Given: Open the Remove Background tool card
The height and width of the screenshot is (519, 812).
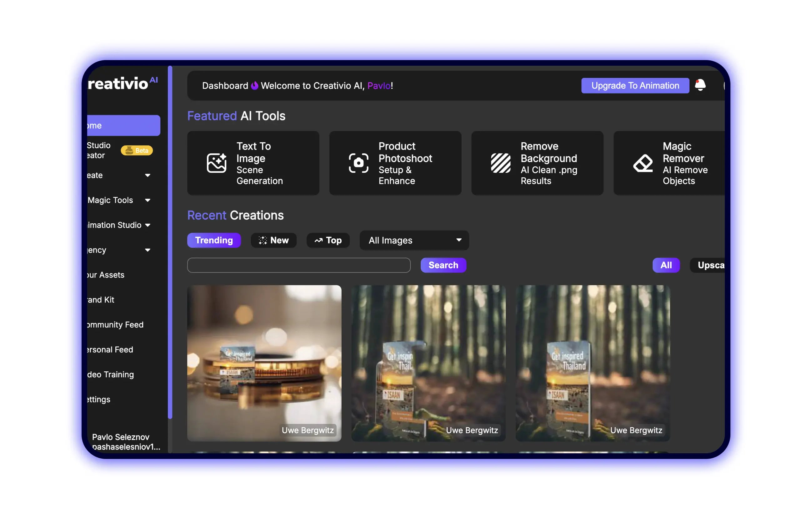Looking at the screenshot, I should tap(537, 163).
